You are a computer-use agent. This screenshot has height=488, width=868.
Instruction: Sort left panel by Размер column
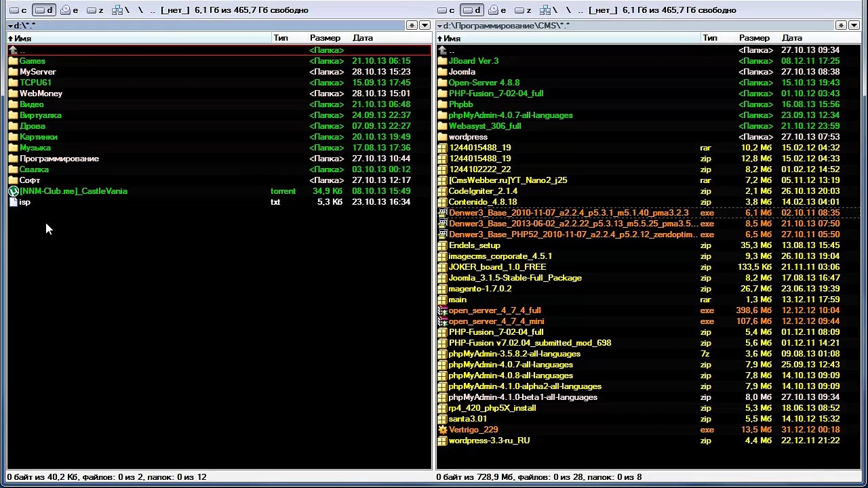[328, 38]
